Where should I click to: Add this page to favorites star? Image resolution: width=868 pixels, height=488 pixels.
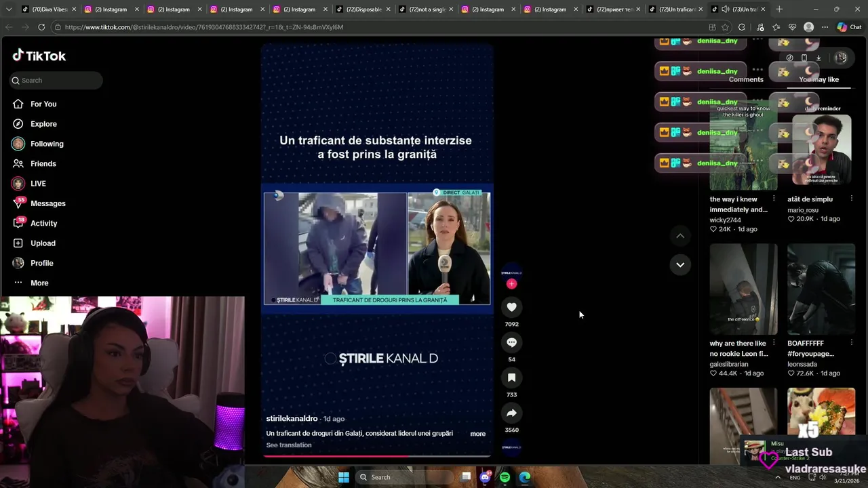click(x=725, y=27)
